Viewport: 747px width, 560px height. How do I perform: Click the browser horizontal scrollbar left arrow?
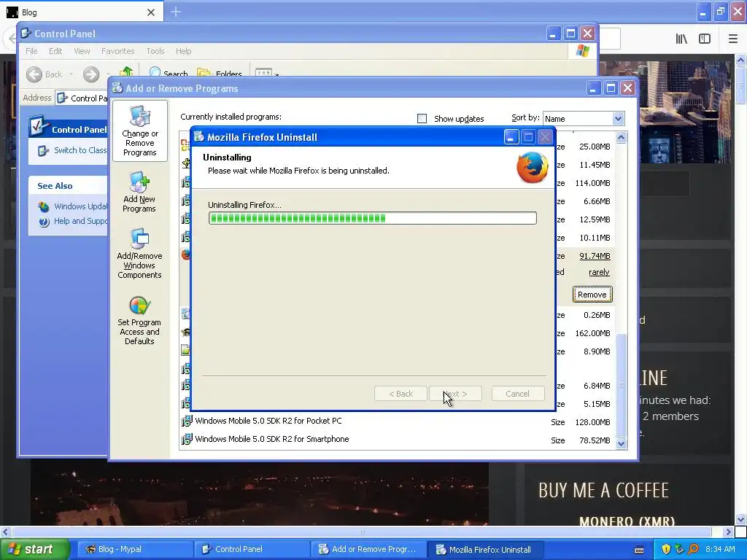[x=5, y=532]
